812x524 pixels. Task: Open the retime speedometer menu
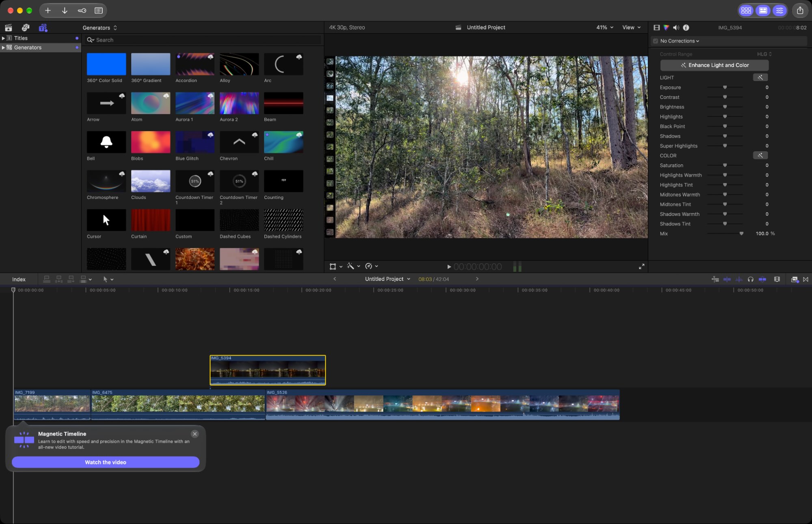tap(371, 266)
